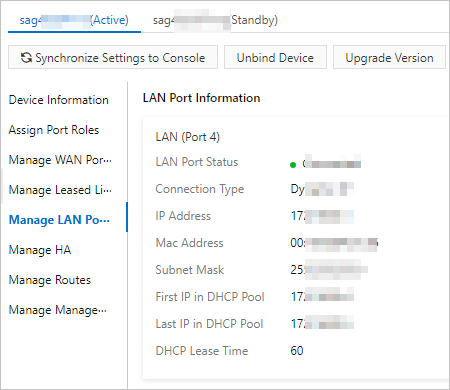Open Assign Port Roles section
This screenshot has width=450, height=390.
(54, 130)
